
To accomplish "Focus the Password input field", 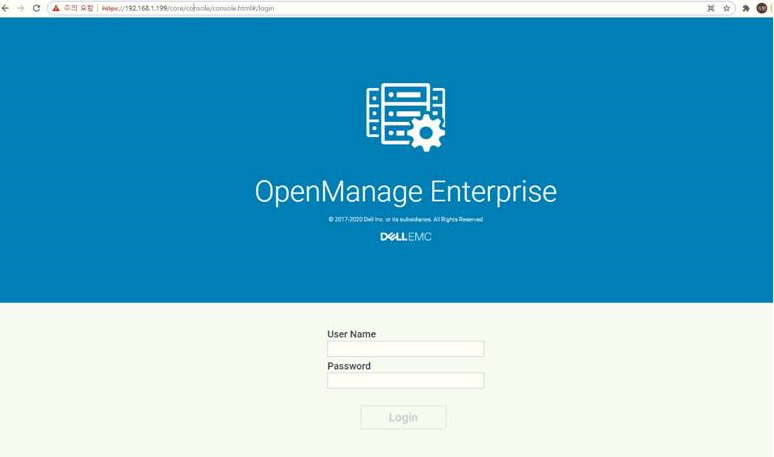I will (x=406, y=381).
